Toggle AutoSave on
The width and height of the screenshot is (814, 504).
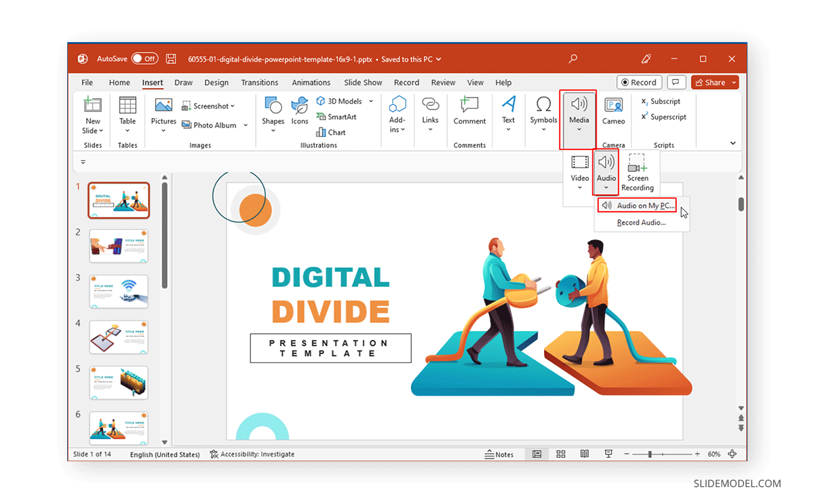coord(145,58)
